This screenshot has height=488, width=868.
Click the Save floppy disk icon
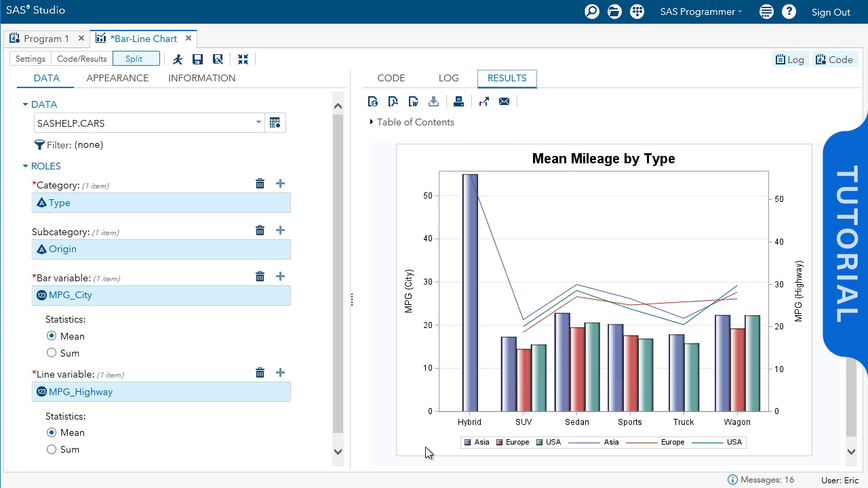point(197,60)
